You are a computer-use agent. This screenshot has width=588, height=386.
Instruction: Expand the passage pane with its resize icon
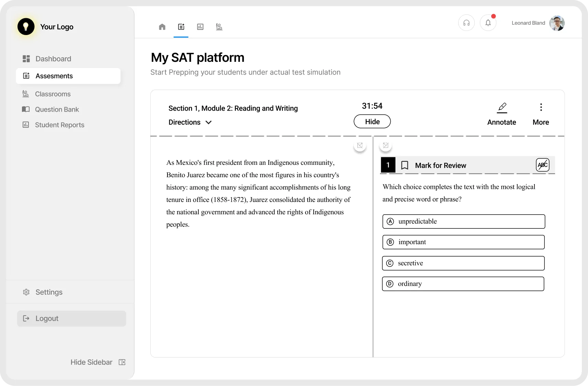pos(360,146)
